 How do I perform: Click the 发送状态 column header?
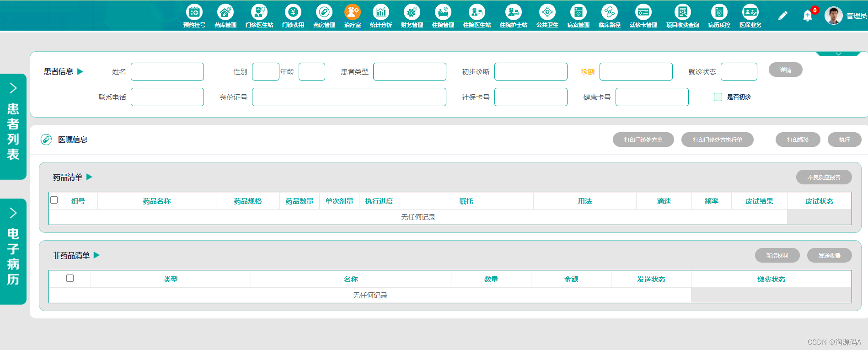pos(651,279)
